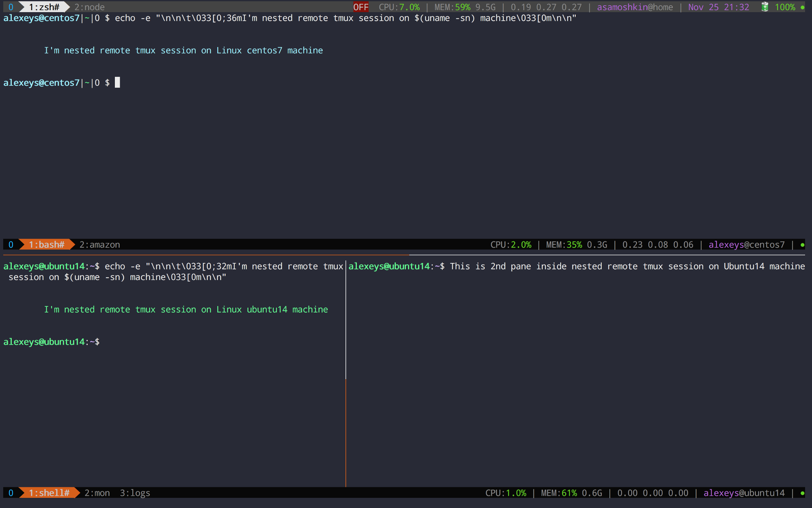The width and height of the screenshot is (812, 508).
Task: Select the 1:shell# window tab
Action: tap(49, 493)
